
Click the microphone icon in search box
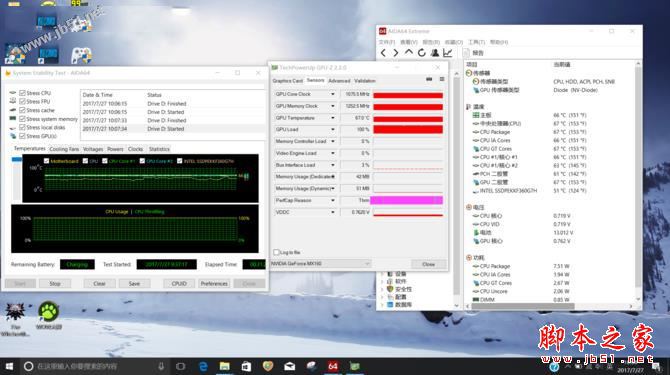tap(161, 366)
